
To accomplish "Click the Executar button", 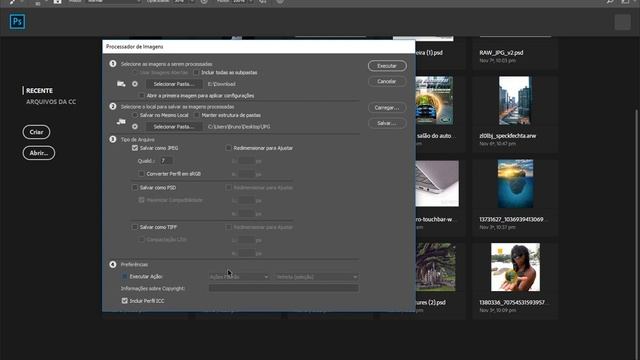I will [x=387, y=66].
